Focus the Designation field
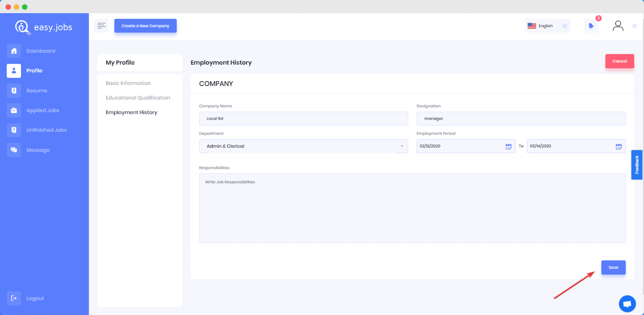This screenshot has width=644, height=315. tap(521, 119)
